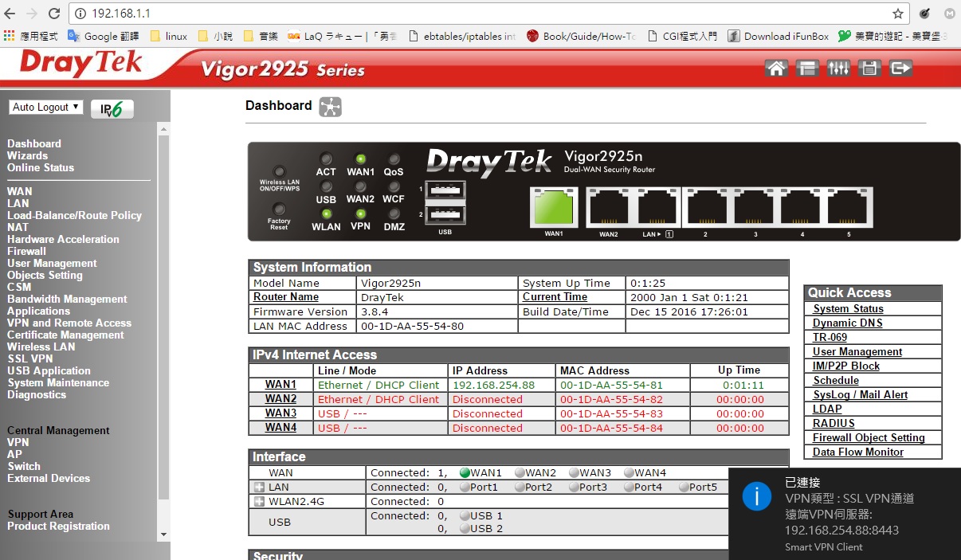Open Google Translate bookmark
Screen dimensions: 961x560
pos(104,36)
